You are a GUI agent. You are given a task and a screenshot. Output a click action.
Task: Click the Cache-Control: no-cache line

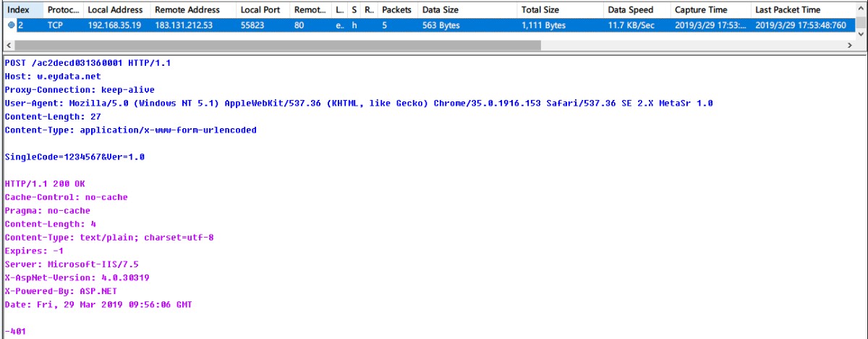pos(67,198)
